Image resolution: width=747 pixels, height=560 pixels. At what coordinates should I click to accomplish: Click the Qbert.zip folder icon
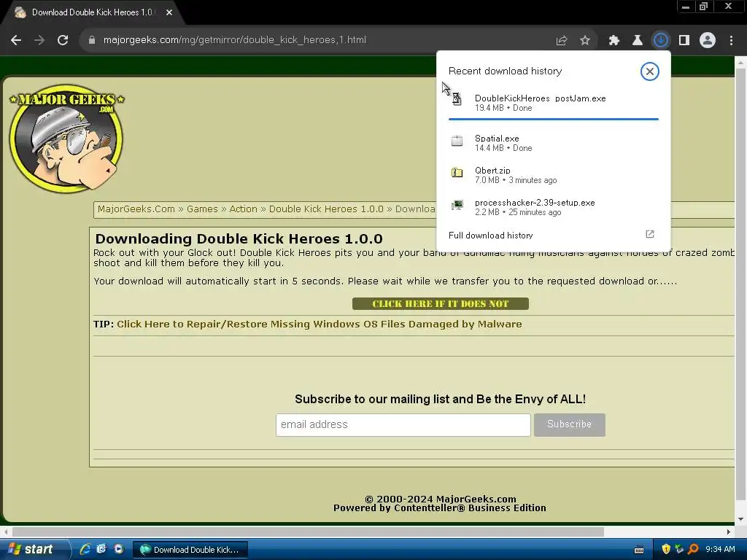457,172
